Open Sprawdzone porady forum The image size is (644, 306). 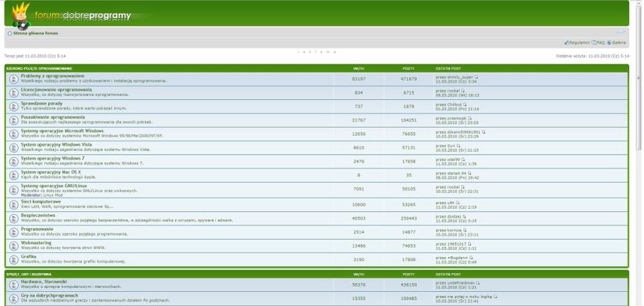point(42,103)
